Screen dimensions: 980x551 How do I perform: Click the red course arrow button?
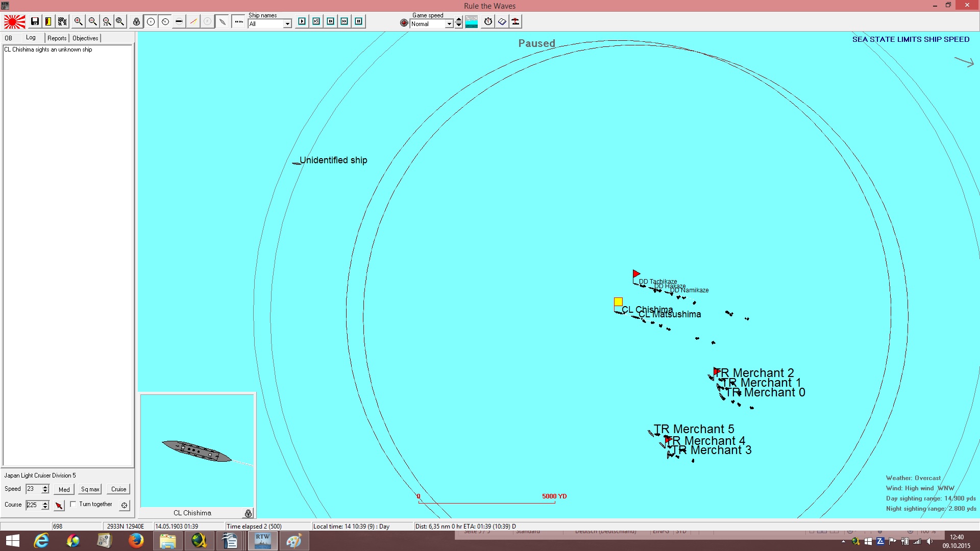pyautogui.click(x=59, y=505)
